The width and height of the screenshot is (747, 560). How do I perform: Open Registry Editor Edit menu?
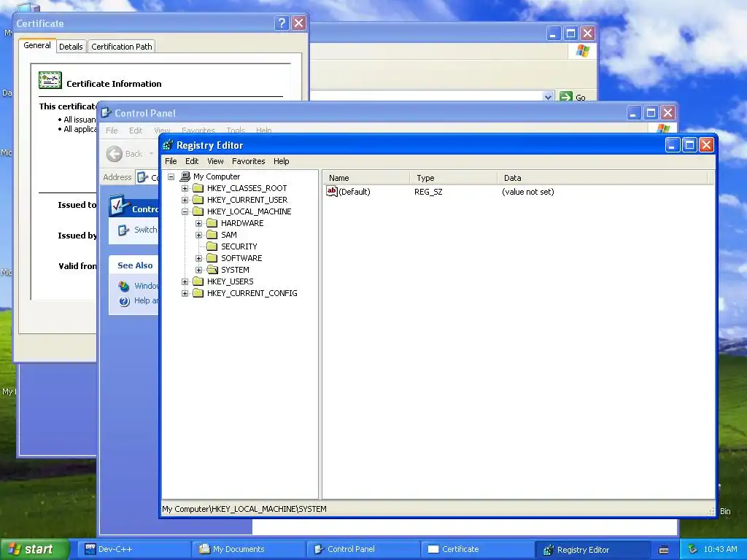[x=192, y=161]
